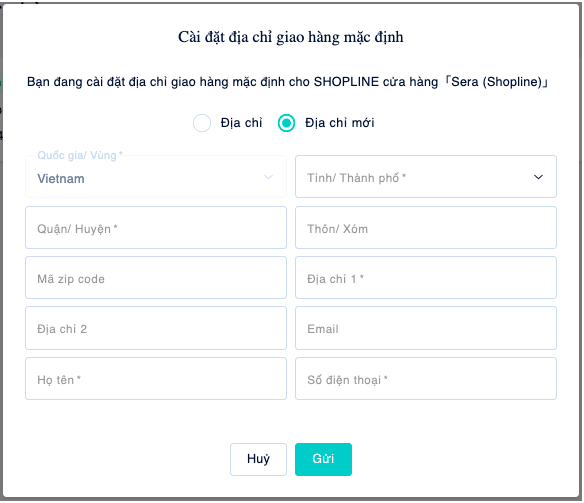The height and width of the screenshot is (503, 584).
Task: Focus the Quận/ Huyện input field
Action: 156,227
